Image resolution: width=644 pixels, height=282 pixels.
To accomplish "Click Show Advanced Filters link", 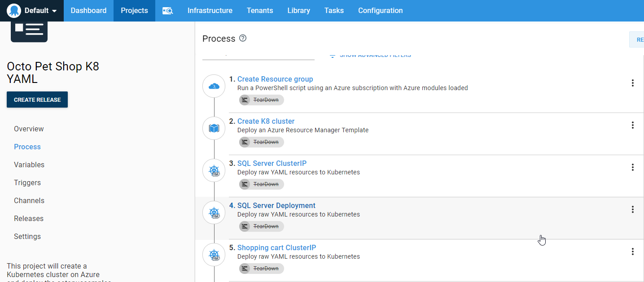I will click(x=371, y=55).
